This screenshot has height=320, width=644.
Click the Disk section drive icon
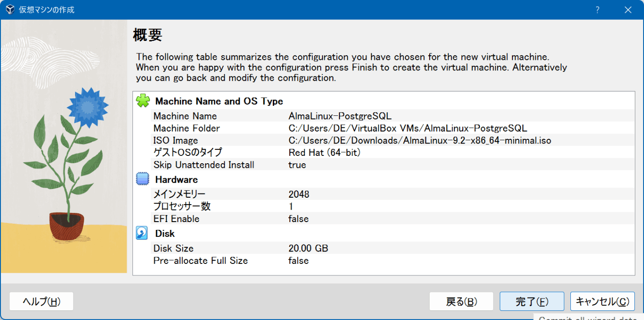tap(142, 233)
